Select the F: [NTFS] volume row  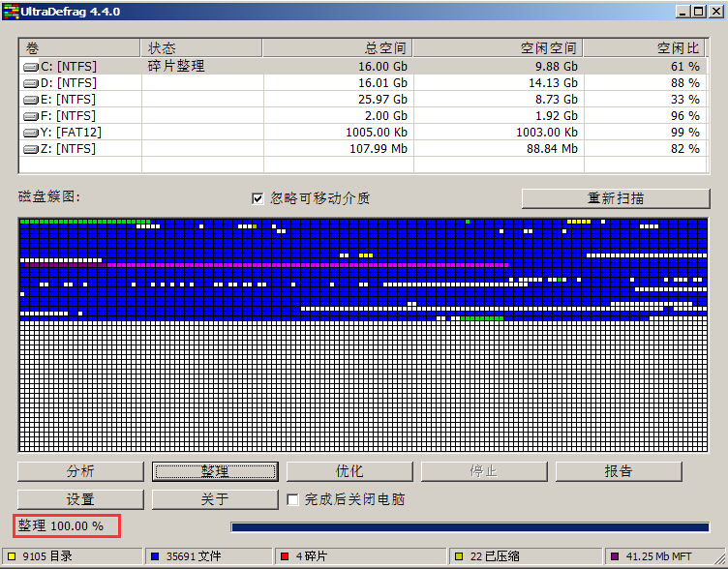tap(364, 116)
